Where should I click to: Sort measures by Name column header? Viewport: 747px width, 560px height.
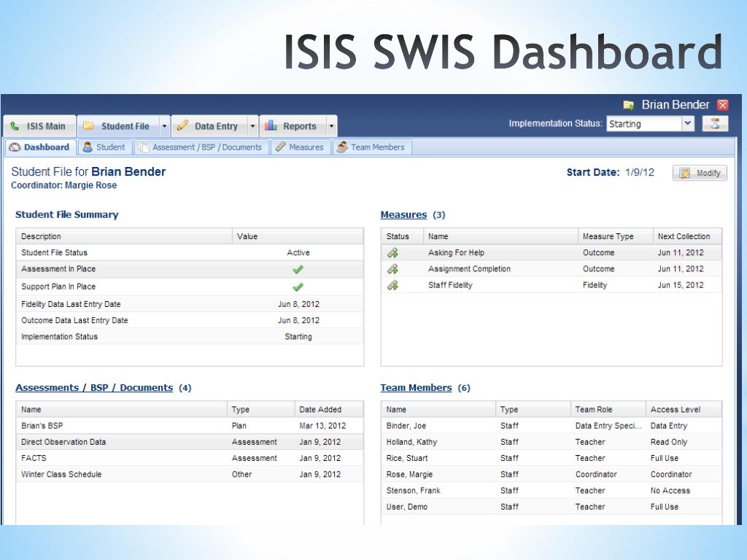coord(500,236)
